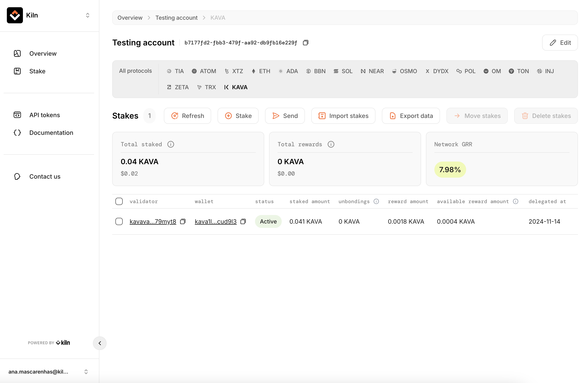
Task: Click the Refresh stakes button
Action: [x=187, y=116]
